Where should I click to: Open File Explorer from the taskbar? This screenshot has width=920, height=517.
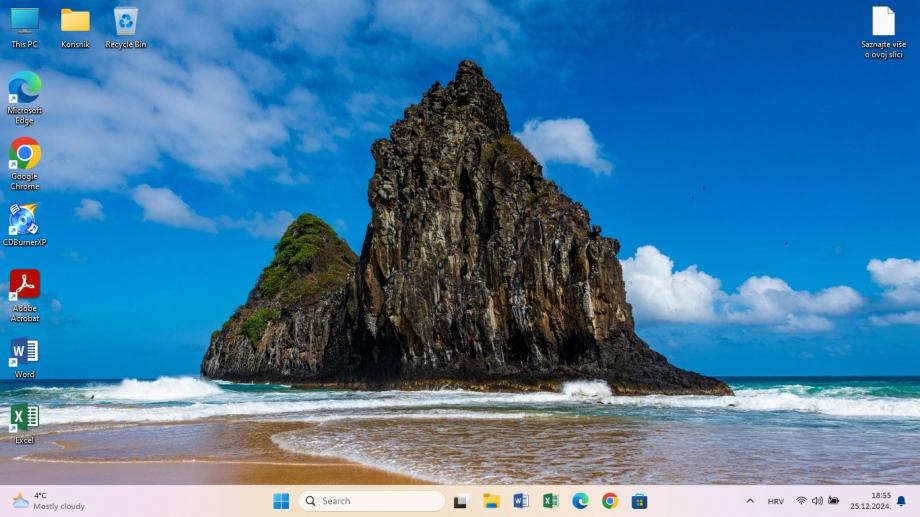coord(491,501)
